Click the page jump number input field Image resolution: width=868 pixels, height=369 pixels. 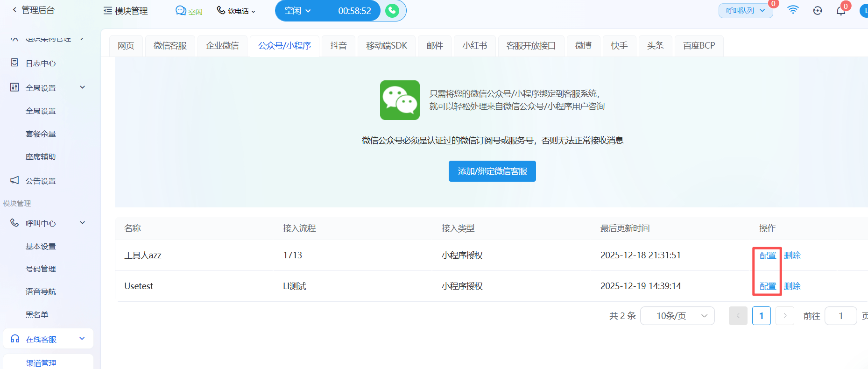click(840, 316)
